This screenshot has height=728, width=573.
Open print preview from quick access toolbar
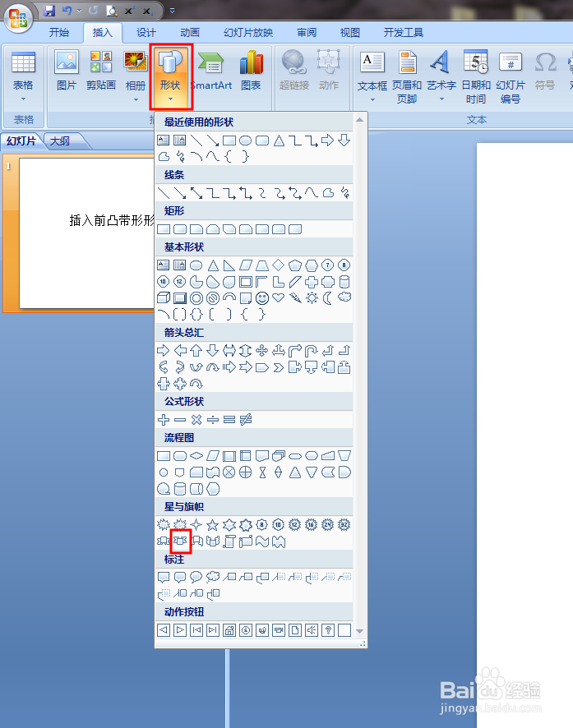(x=112, y=11)
